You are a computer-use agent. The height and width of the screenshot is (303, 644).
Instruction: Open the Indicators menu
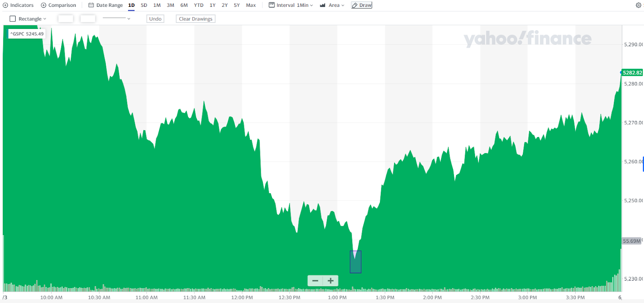pyautogui.click(x=18, y=5)
